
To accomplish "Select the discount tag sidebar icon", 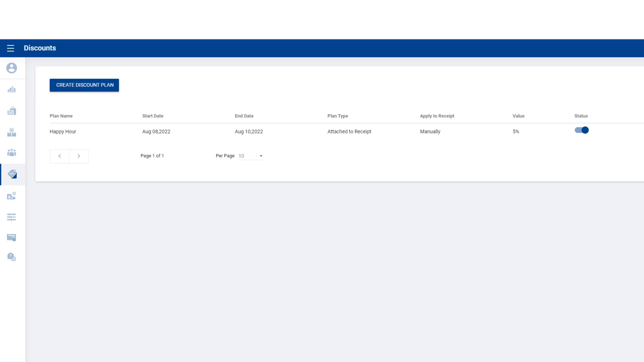I will (12, 174).
